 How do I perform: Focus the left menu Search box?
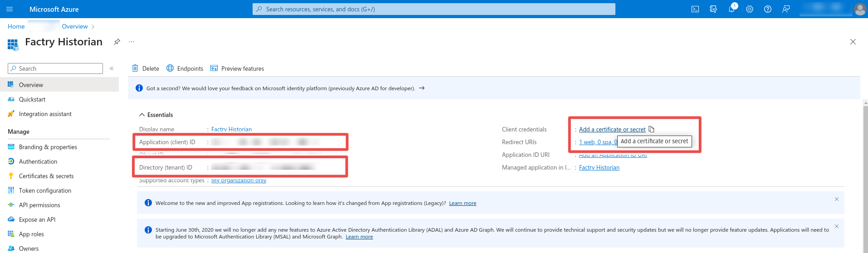pyautogui.click(x=55, y=68)
